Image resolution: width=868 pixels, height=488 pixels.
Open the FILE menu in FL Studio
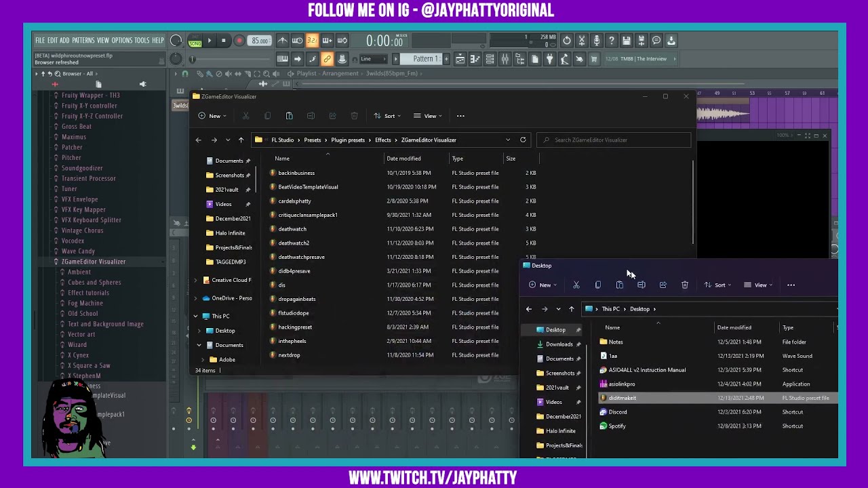point(40,41)
